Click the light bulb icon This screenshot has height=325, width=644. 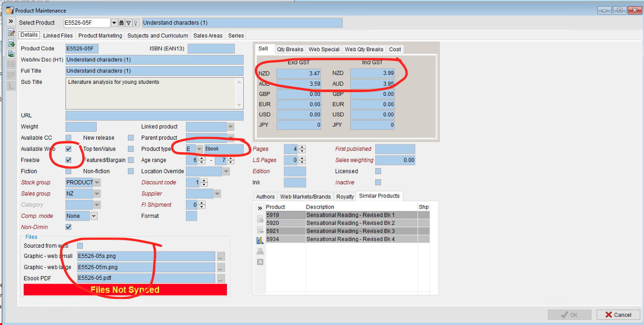136,23
